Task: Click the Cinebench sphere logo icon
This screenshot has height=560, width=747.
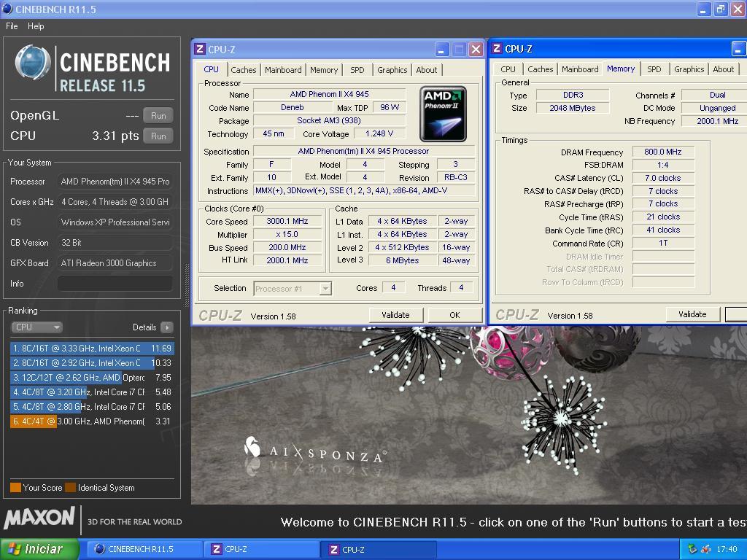Action: click(x=33, y=63)
